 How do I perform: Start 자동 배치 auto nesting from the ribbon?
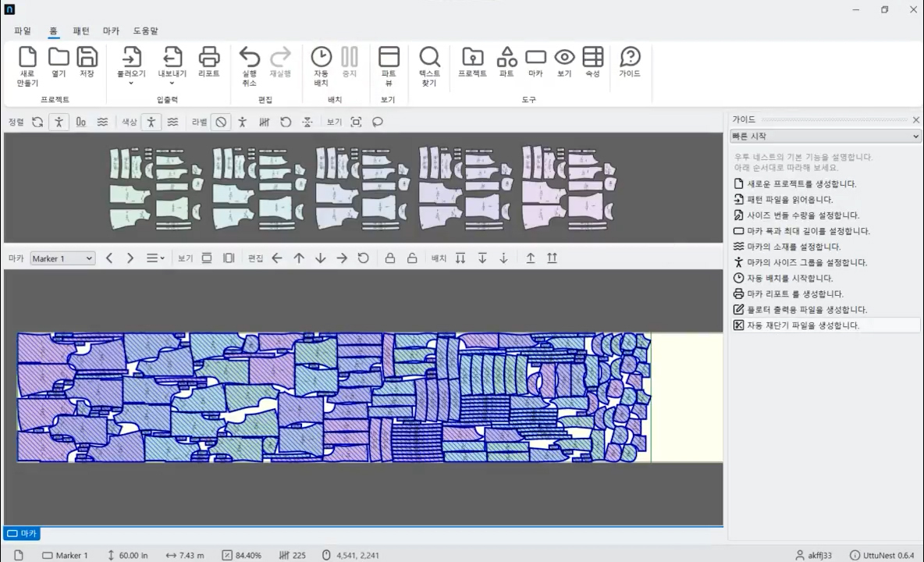coord(321,57)
